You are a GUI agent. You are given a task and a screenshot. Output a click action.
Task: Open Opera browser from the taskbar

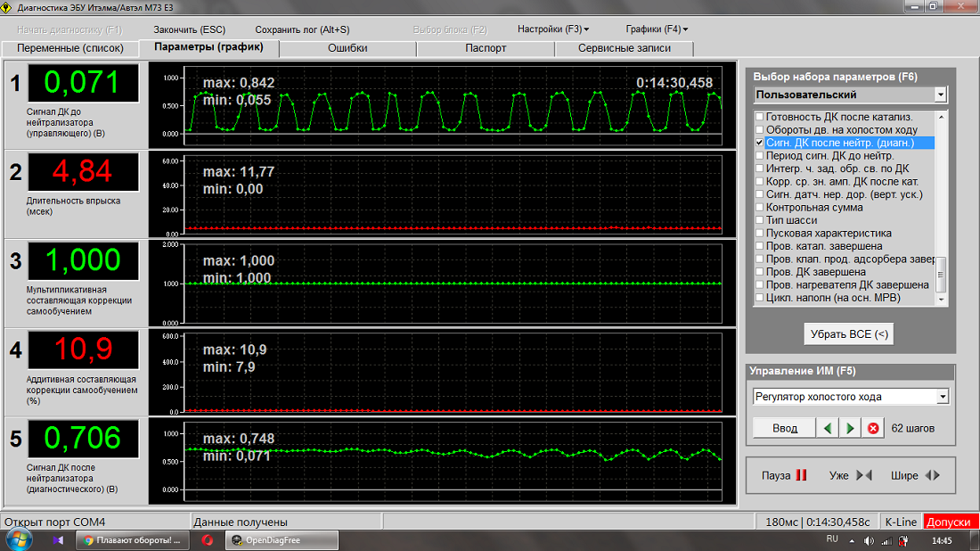(207, 539)
